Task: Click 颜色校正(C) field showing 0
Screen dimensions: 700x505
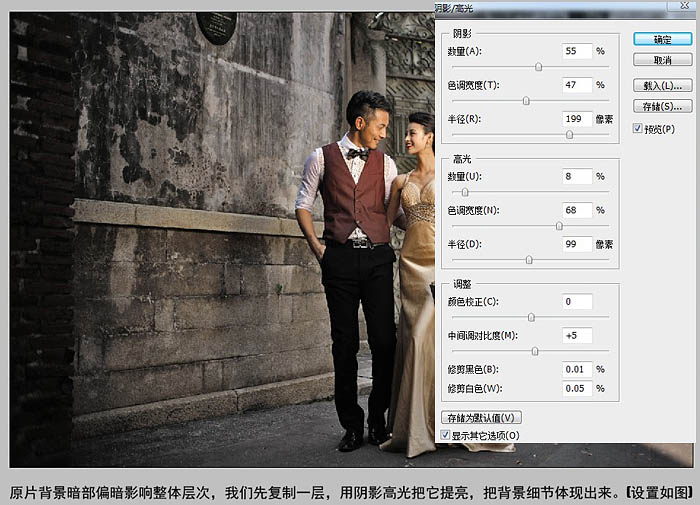Action: pyautogui.click(x=577, y=301)
